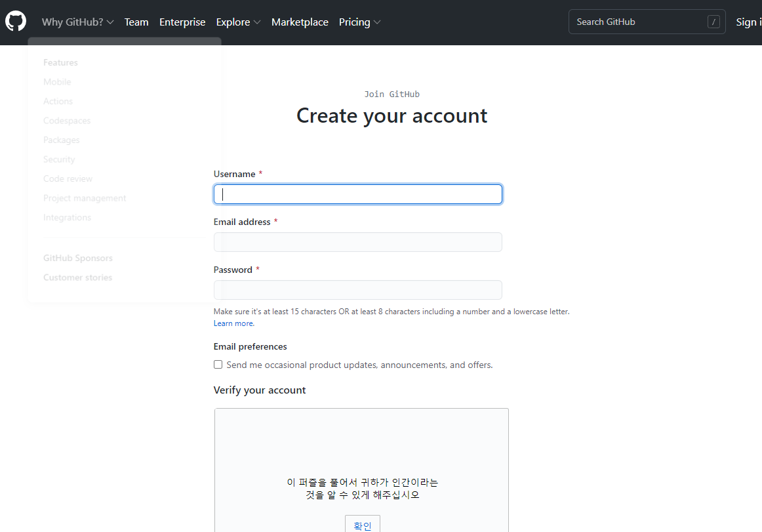Open the password Learn more link
The width and height of the screenshot is (762, 532).
[233, 323]
